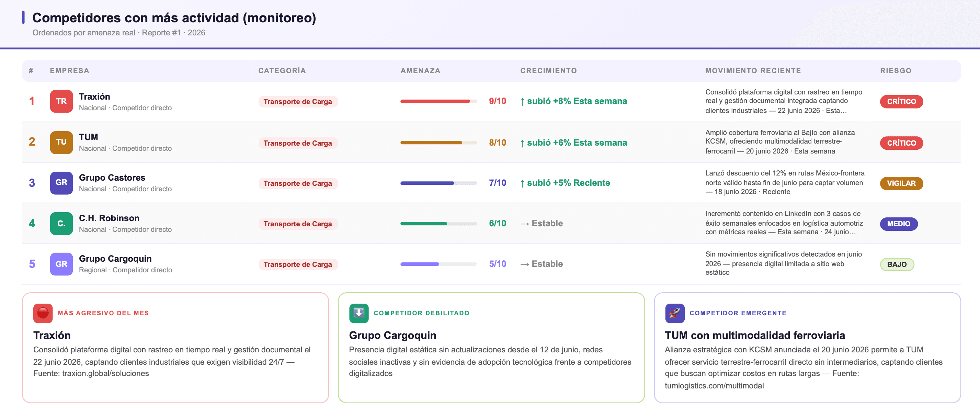The image size is (980, 408).
Task: Click the red TR avatar for Traxión
Action: pos(61,101)
